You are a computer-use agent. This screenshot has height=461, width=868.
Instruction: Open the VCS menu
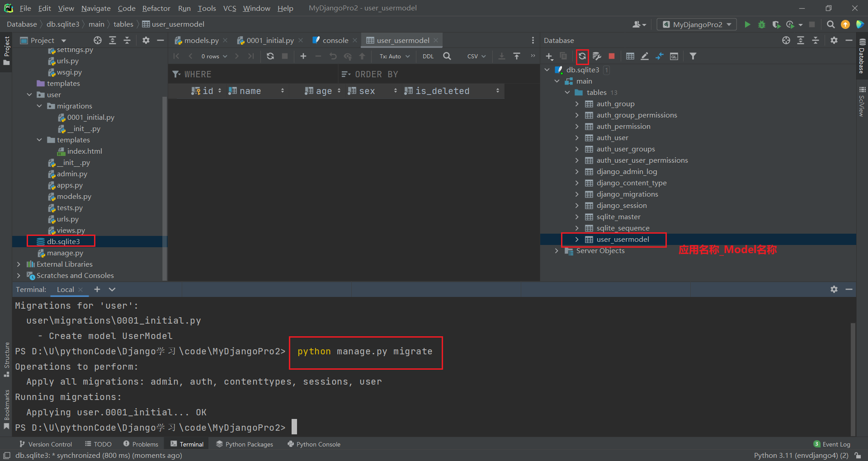click(230, 8)
